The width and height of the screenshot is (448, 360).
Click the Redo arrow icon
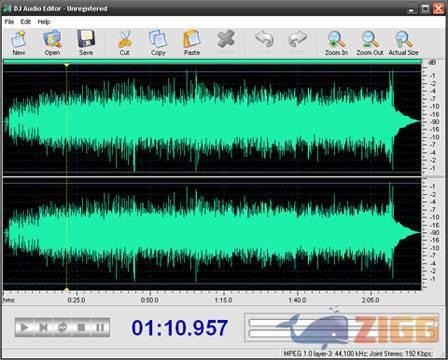coord(297,39)
